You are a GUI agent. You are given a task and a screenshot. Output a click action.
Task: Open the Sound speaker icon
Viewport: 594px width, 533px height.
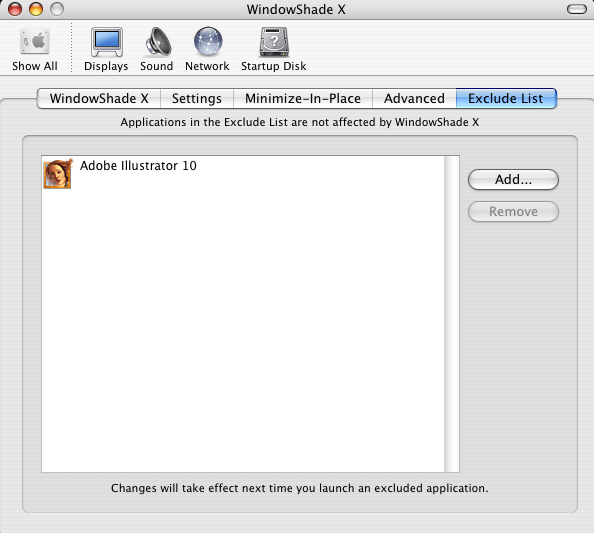[158, 42]
